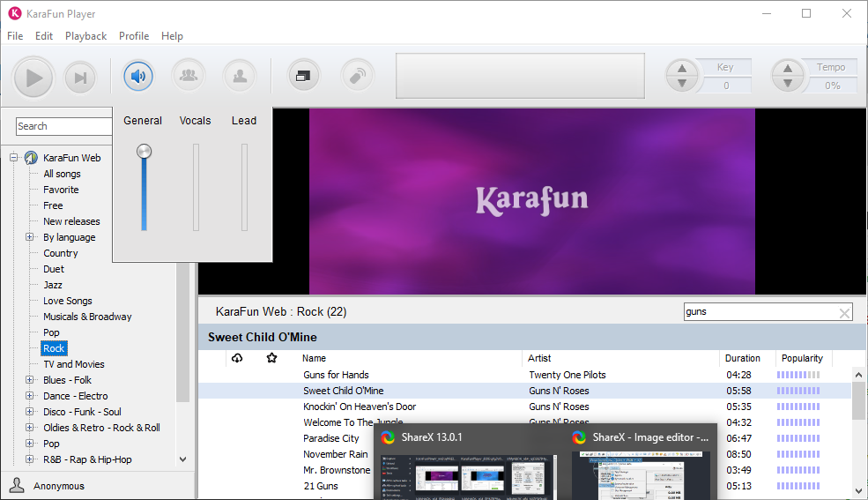
Task: Sort songs by Duration column header
Action: click(x=742, y=358)
